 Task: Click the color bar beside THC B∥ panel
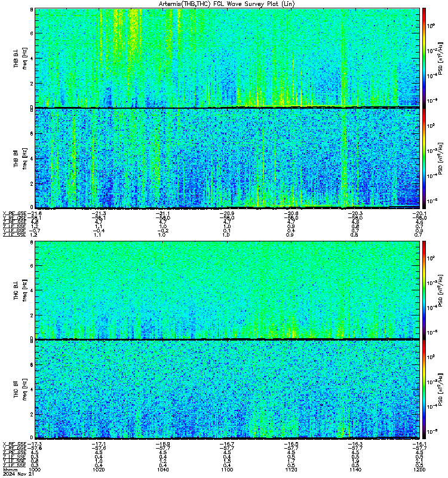point(424,390)
